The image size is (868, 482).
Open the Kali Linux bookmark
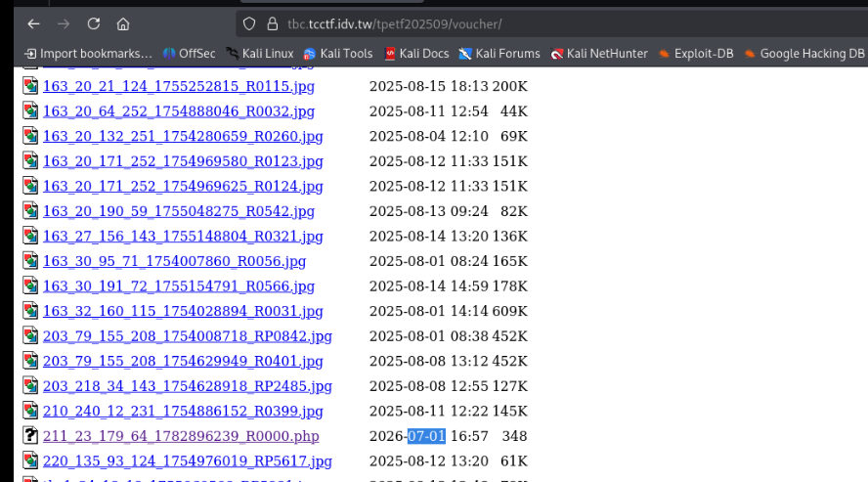coord(260,54)
